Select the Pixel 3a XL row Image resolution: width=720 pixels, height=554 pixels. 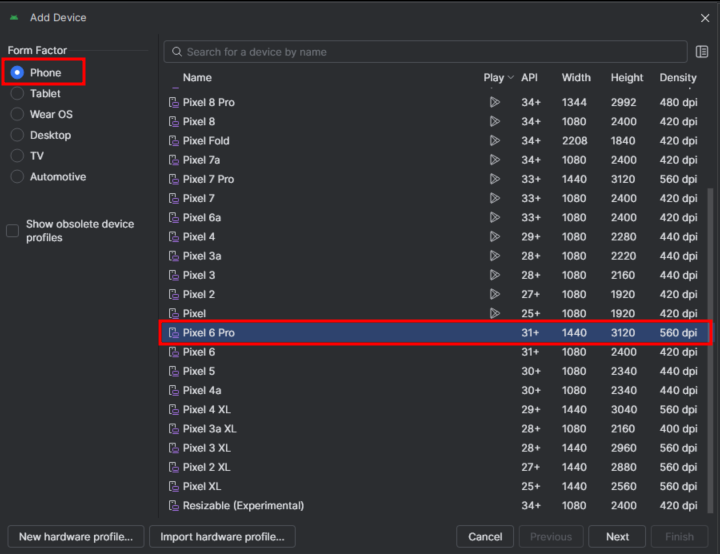434,429
